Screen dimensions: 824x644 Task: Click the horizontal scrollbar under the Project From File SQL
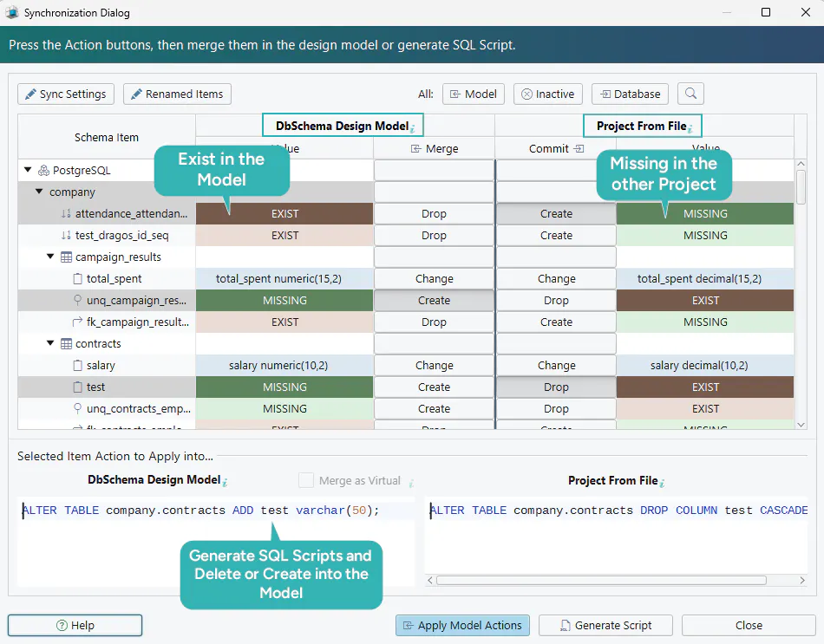point(601,580)
